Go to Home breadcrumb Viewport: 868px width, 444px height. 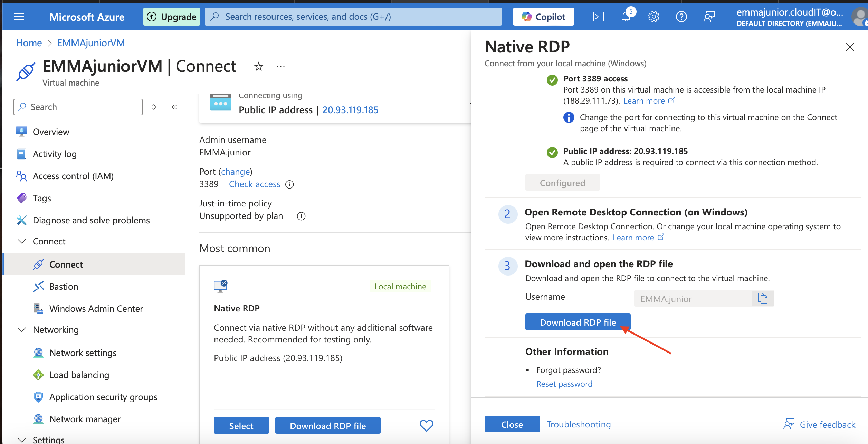point(29,43)
